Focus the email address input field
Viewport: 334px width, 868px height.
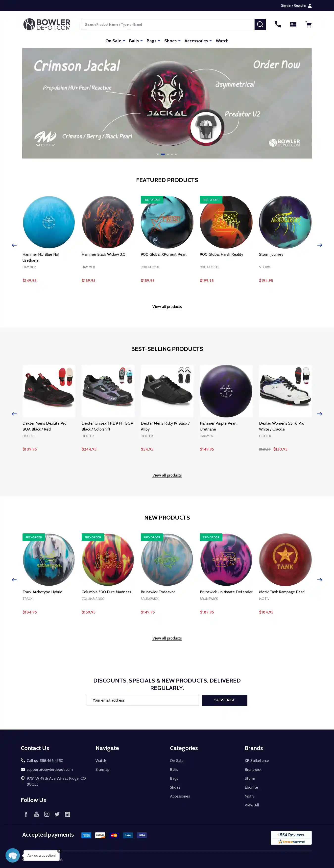pyautogui.click(x=143, y=700)
